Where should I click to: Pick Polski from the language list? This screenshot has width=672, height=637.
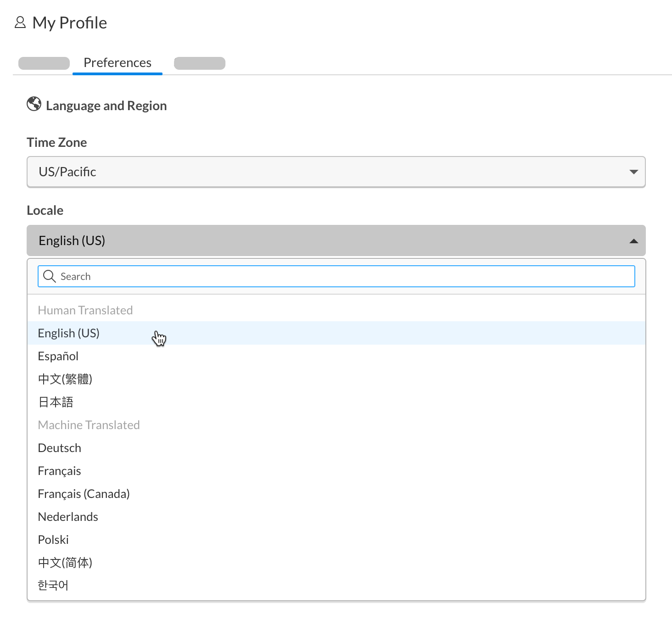pyautogui.click(x=53, y=540)
